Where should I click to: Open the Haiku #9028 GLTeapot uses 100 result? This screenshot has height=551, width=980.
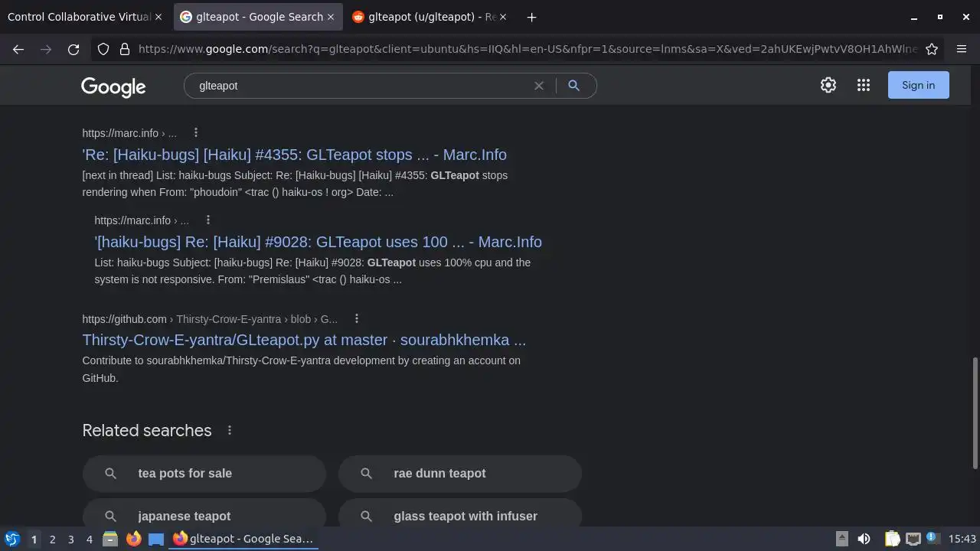coord(318,242)
